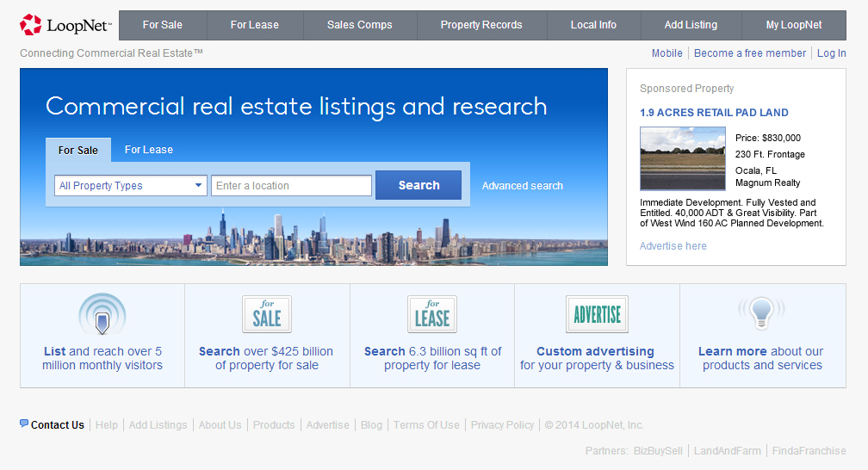Open the My LoopNet menu

[x=794, y=25]
